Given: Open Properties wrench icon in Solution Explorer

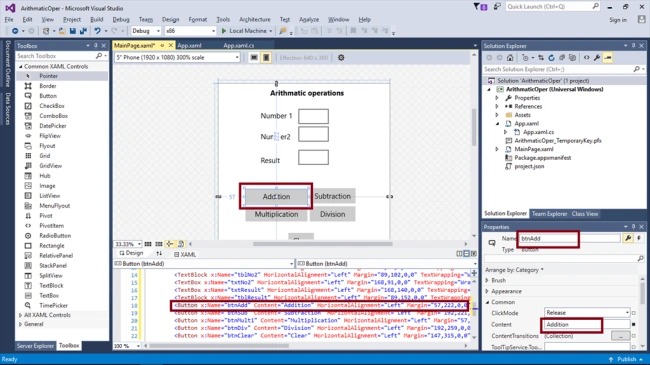Looking at the screenshot, I should [597, 58].
